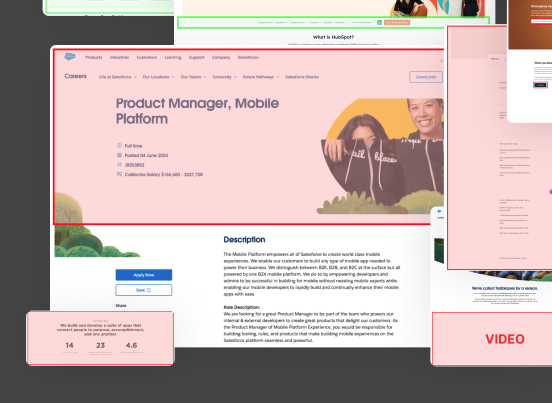Click the 4.6 statistic in the stats card
This screenshot has width=552, height=403.
131,345
